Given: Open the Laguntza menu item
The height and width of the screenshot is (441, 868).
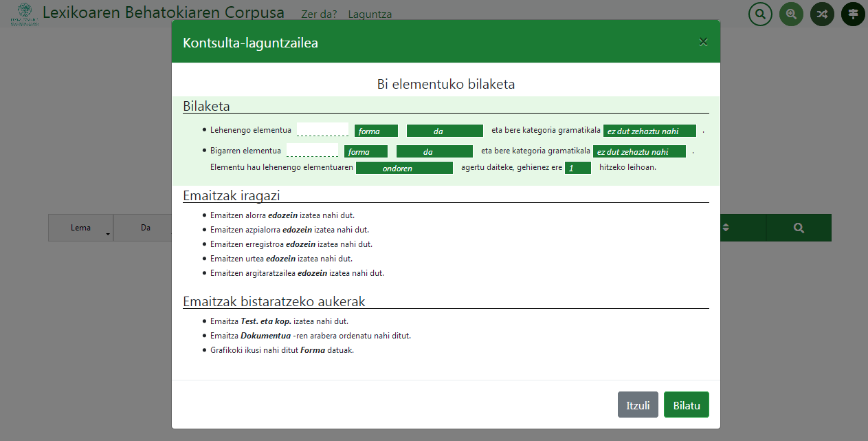Looking at the screenshot, I should tap(370, 14).
